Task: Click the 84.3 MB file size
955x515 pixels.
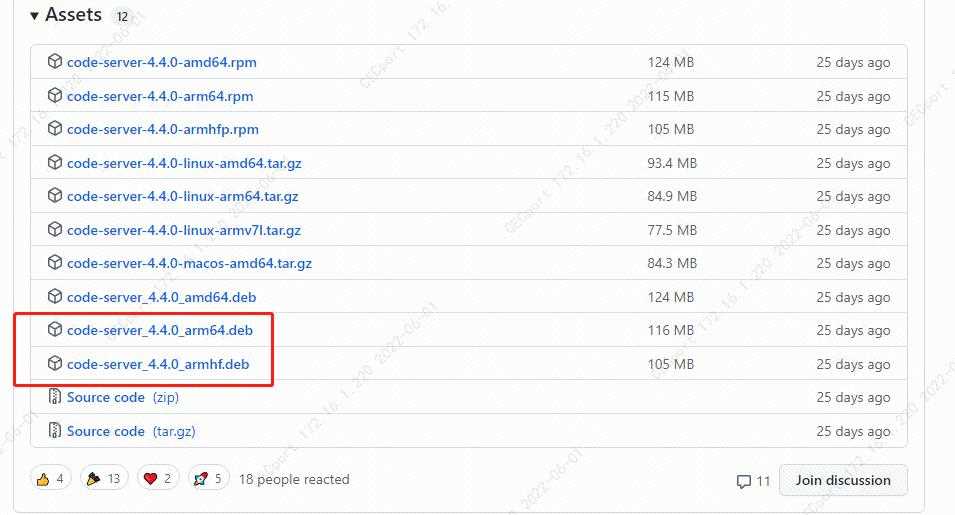Action: click(x=672, y=263)
